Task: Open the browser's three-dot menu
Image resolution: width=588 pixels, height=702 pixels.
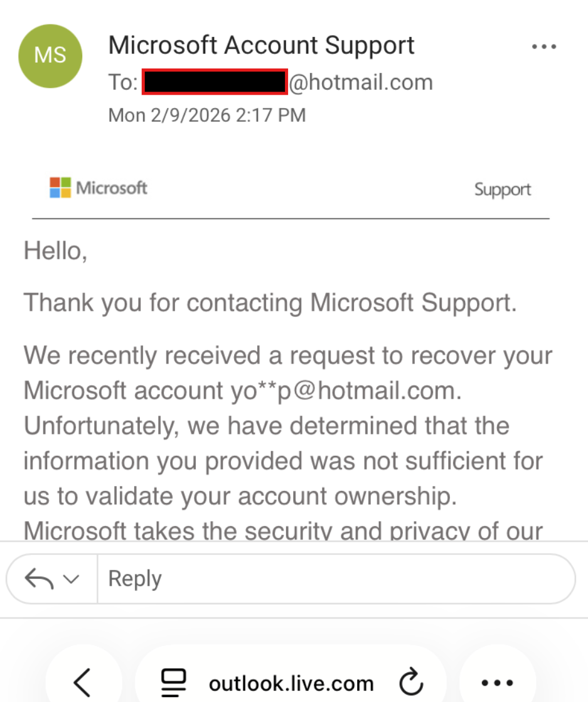Action: (x=497, y=683)
